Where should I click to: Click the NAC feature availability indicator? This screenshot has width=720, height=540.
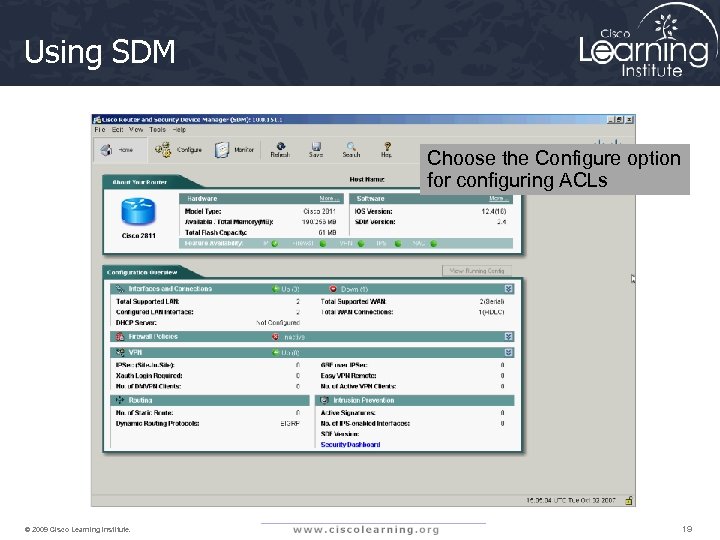433,243
